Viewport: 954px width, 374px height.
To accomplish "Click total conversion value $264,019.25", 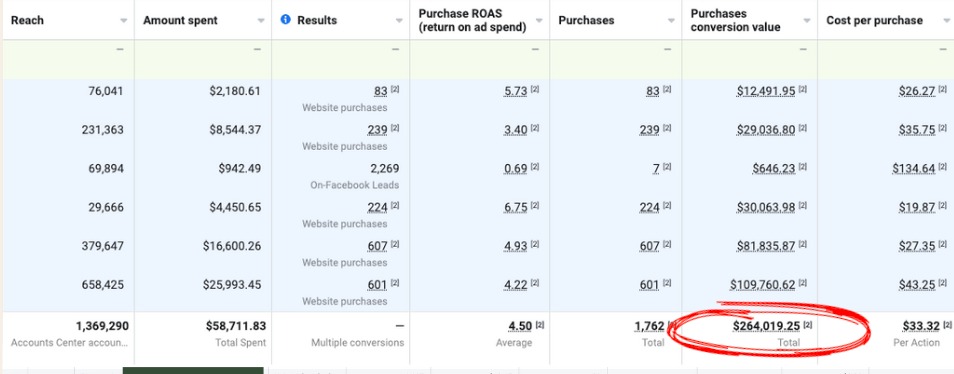I will 766,326.
